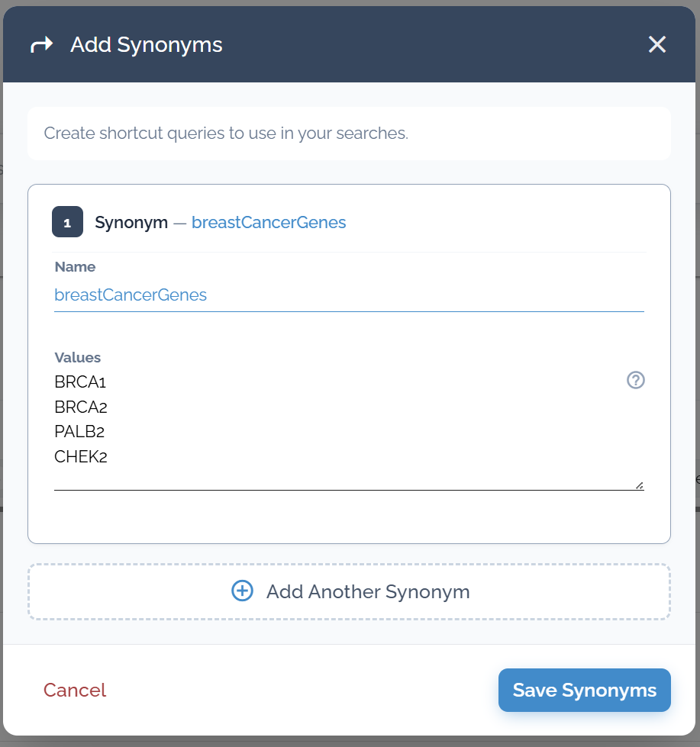Select the breastCancerGenes title in synonym header
This screenshot has height=747, width=700.
coord(269,223)
